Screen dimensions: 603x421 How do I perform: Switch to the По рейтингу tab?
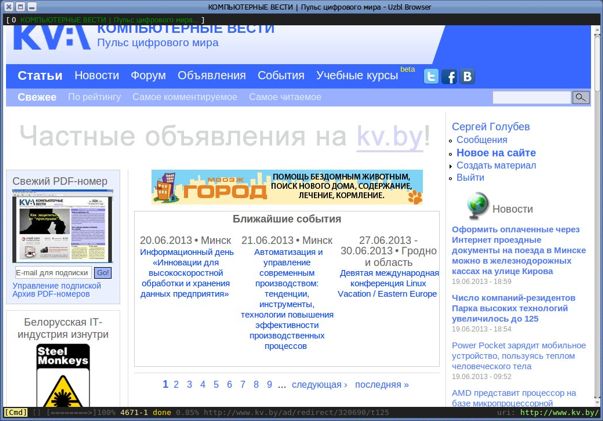pyautogui.click(x=94, y=97)
